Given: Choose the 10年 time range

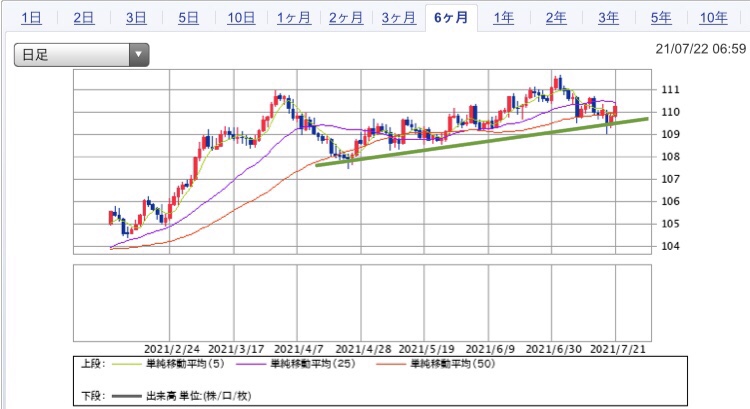Looking at the screenshot, I should point(713,18).
